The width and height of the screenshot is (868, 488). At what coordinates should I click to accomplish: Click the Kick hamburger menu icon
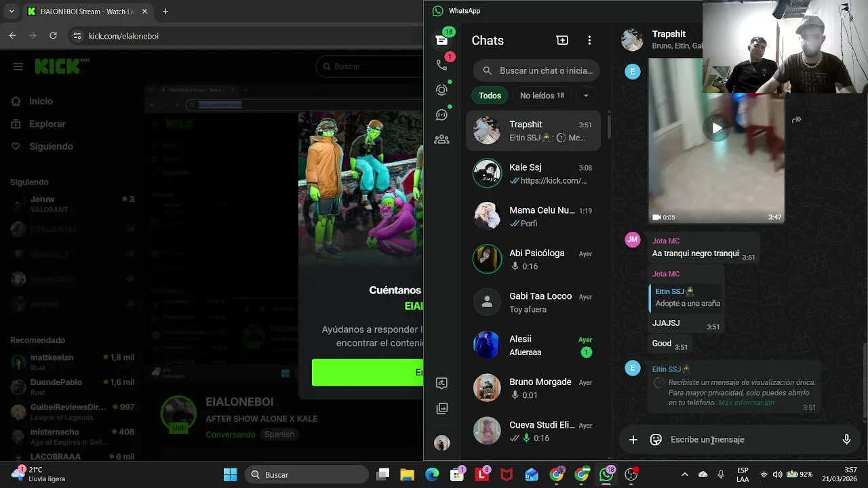pos(18,66)
